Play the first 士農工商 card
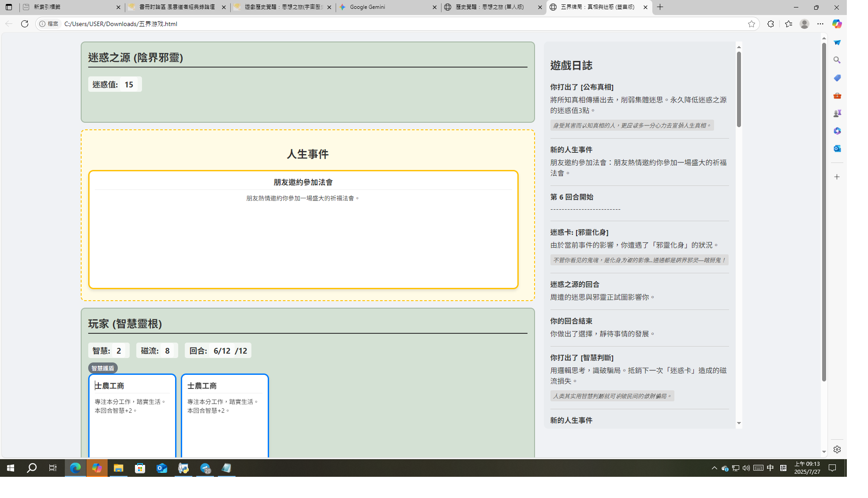 (132, 415)
